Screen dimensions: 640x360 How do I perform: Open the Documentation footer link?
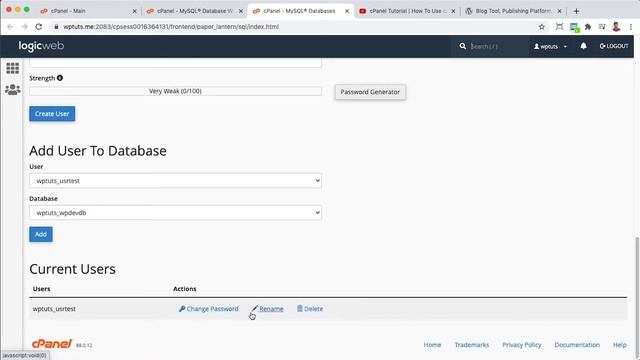(x=577, y=345)
